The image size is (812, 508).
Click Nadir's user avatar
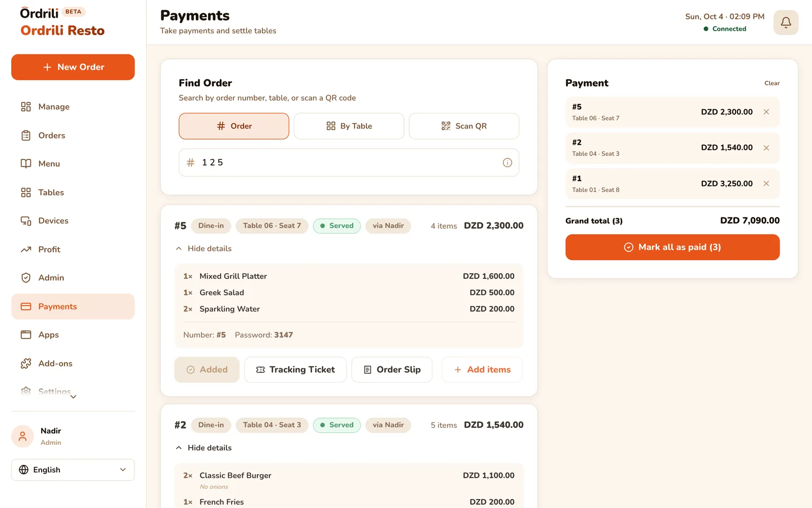(22, 436)
